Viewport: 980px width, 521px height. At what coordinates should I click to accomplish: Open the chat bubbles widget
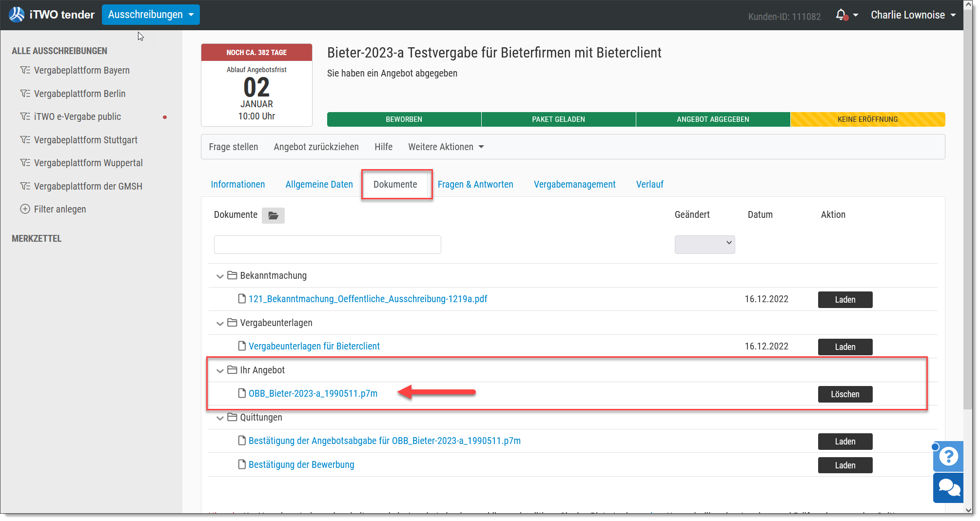point(948,487)
